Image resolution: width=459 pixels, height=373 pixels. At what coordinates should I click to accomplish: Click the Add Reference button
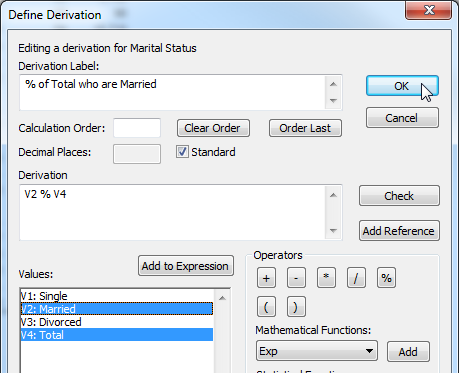[399, 231]
